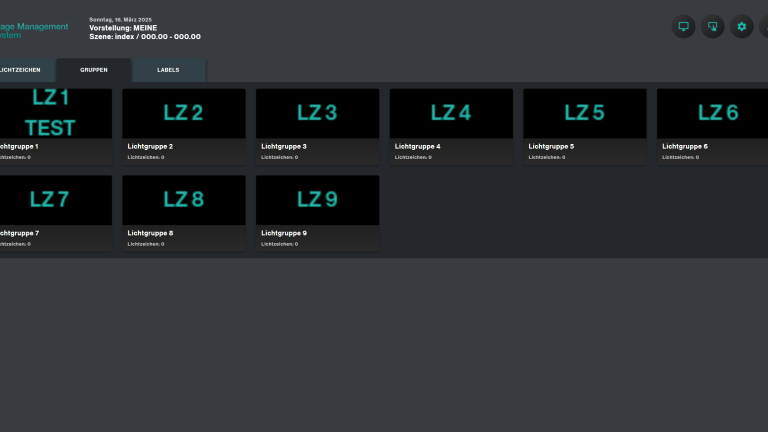Click the partially visible rightmost header icon
The image size is (768, 432).
(764, 27)
